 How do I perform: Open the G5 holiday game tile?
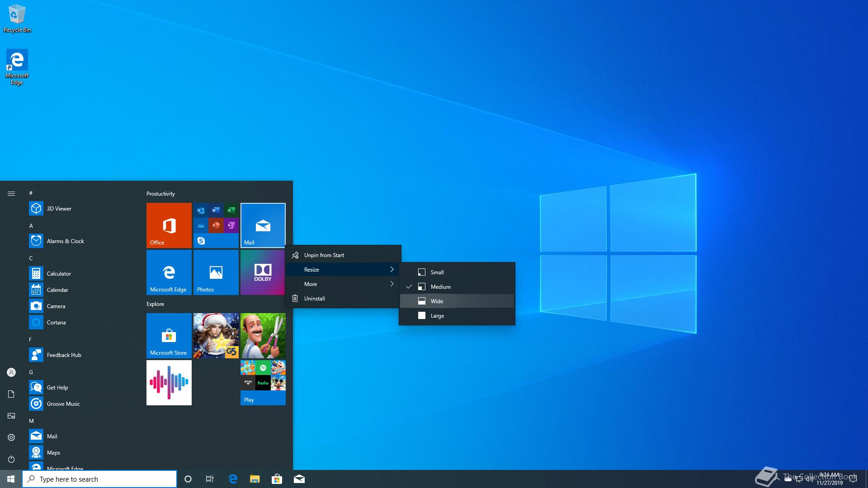[216, 336]
